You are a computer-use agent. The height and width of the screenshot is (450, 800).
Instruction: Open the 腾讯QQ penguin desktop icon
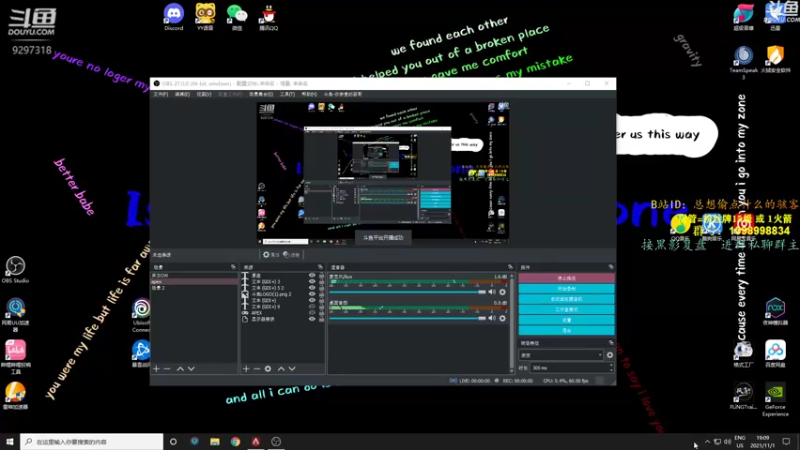268,17
